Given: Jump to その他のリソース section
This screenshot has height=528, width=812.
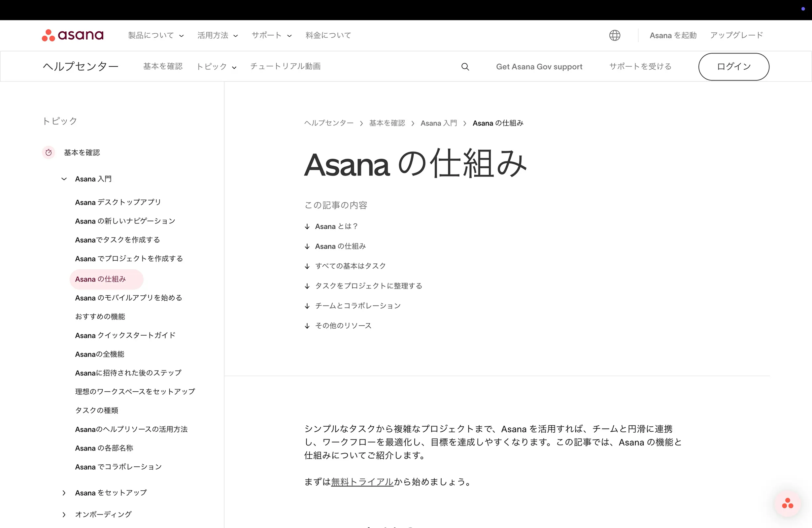Looking at the screenshot, I should (x=343, y=326).
